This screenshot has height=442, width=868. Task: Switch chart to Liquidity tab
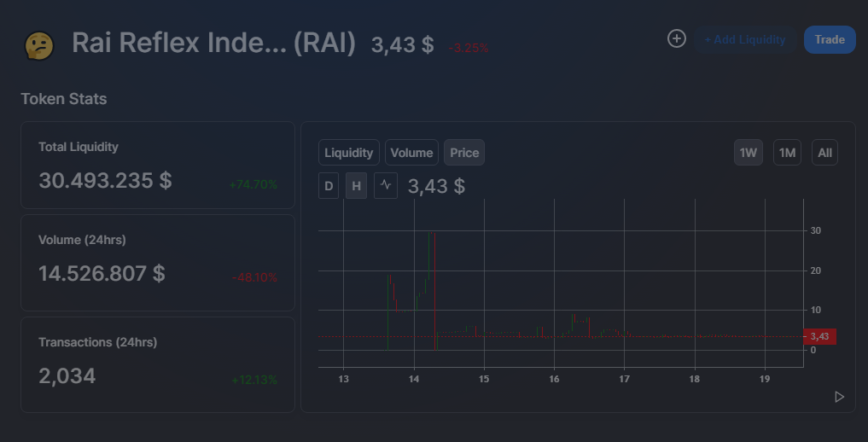pyautogui.click(x=349, y=153)
